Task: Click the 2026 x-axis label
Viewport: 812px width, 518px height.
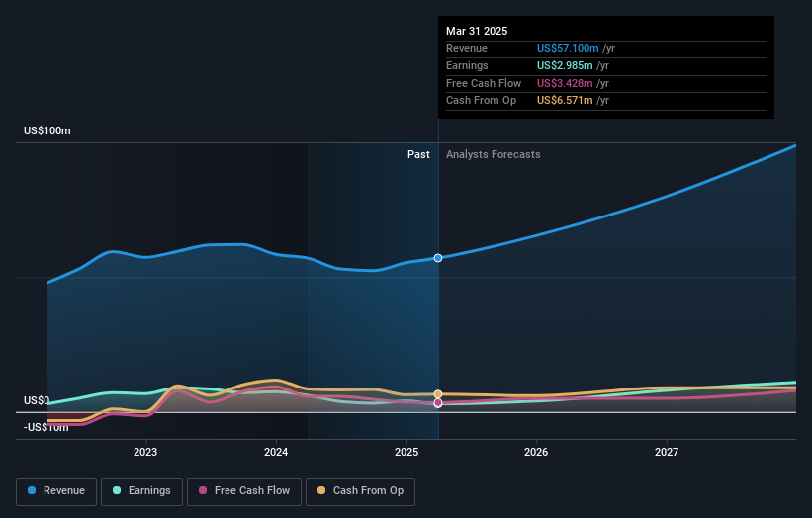Action: tap(536, 453)
